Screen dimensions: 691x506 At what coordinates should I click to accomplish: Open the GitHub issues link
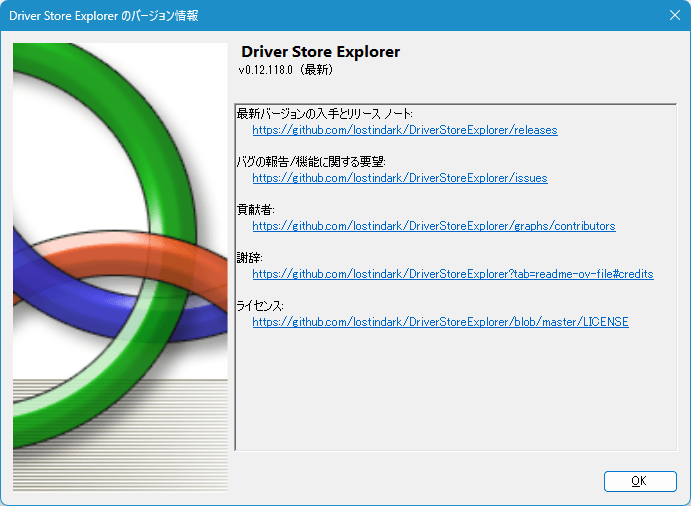click(x=400, y=178)
